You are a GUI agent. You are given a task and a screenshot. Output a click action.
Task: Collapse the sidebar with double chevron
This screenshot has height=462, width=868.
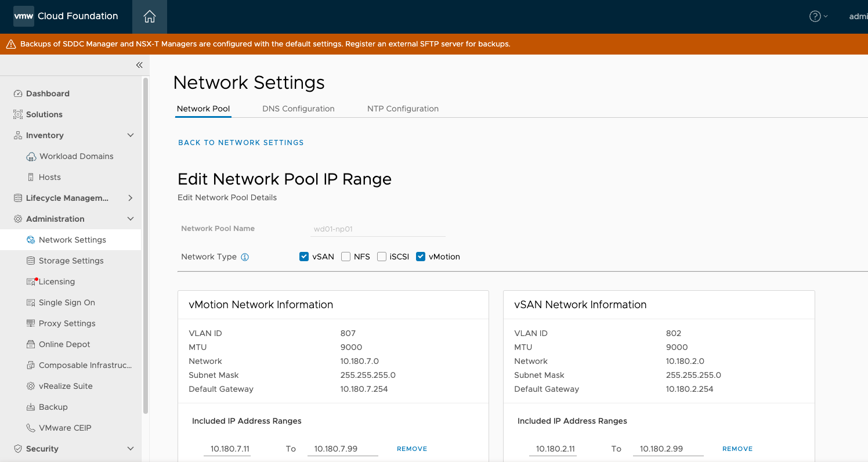pos(139,65)
